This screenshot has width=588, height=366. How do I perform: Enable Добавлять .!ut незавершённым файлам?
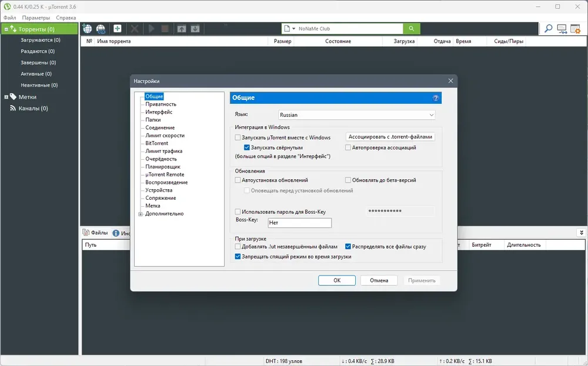tap(238, 247)
